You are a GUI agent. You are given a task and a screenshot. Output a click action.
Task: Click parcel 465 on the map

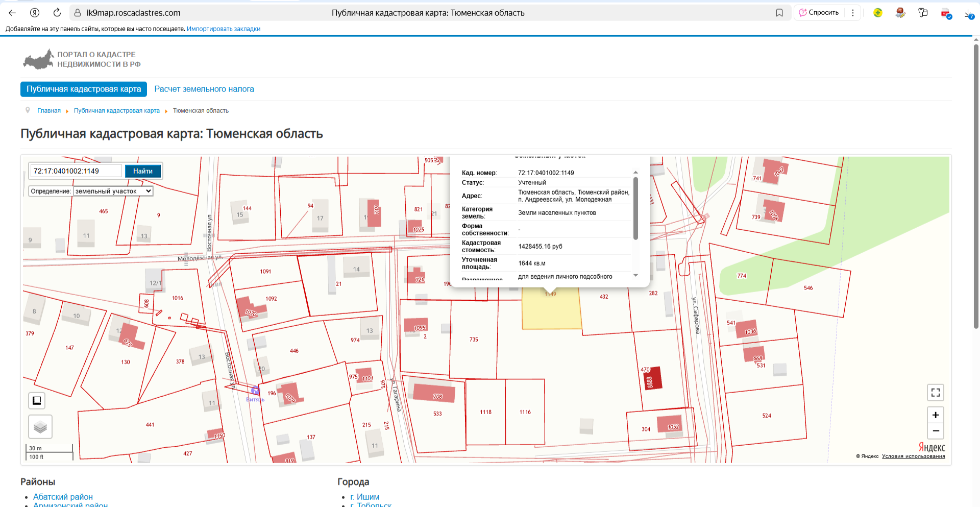pos(103,211)
